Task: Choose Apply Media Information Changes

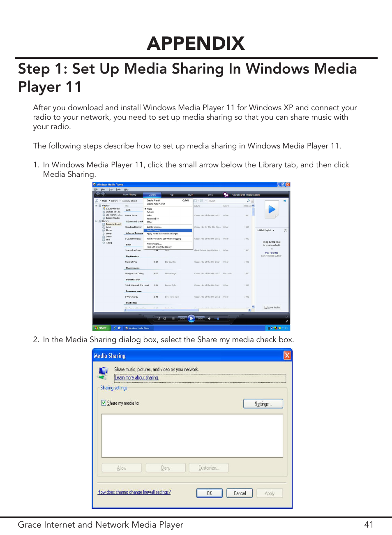Action: pyautogui.click(x=168, y=234)
